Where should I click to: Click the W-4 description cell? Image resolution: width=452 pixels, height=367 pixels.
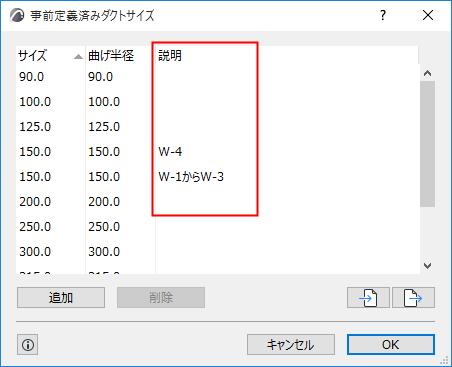point(170,152)
